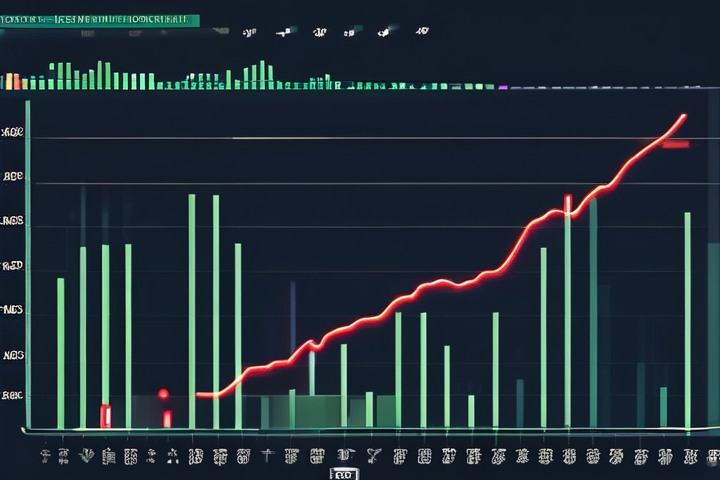This screenshot has width=720, height=480.
Task: Click the red cap on the tall right-side green bar
Action: [x=568, y=204]
